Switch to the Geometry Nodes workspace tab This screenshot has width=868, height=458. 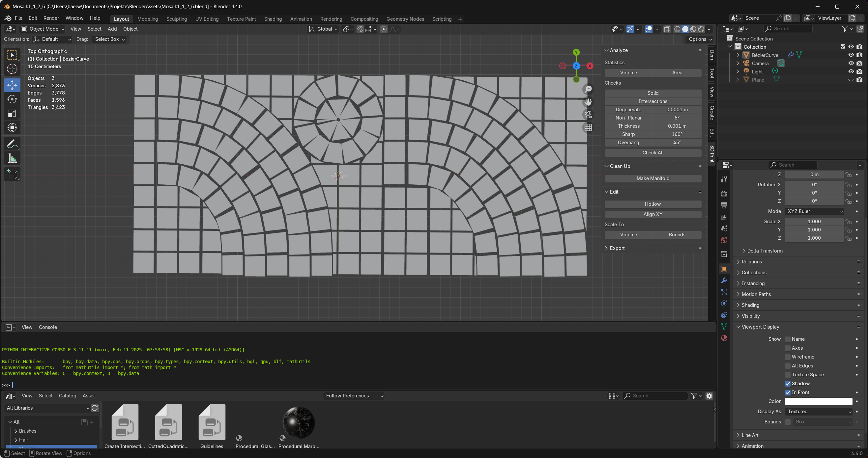405,19
